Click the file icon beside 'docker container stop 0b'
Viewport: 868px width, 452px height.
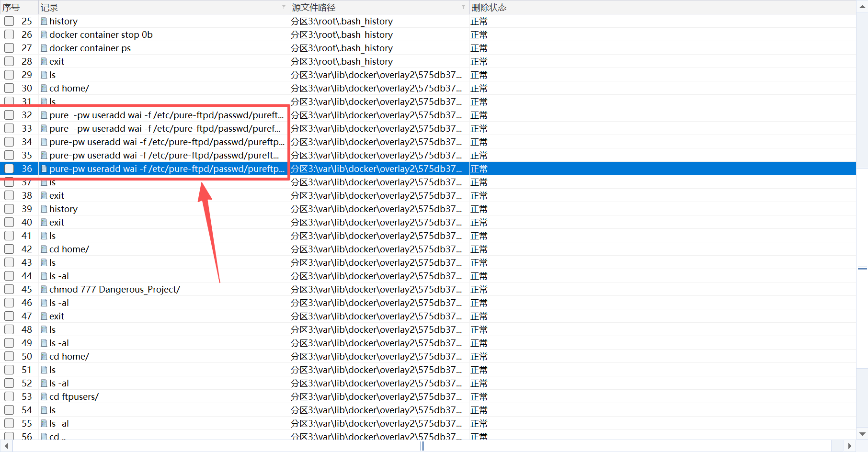coord(44,35)
